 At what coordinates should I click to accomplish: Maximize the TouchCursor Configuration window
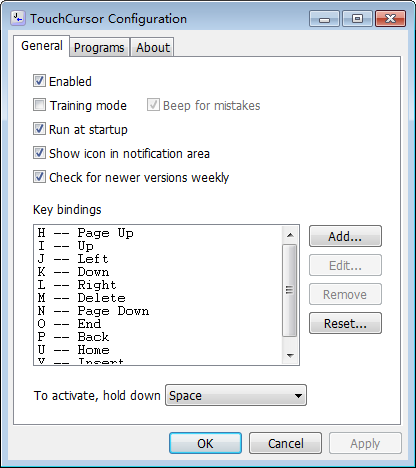[357, 19]
